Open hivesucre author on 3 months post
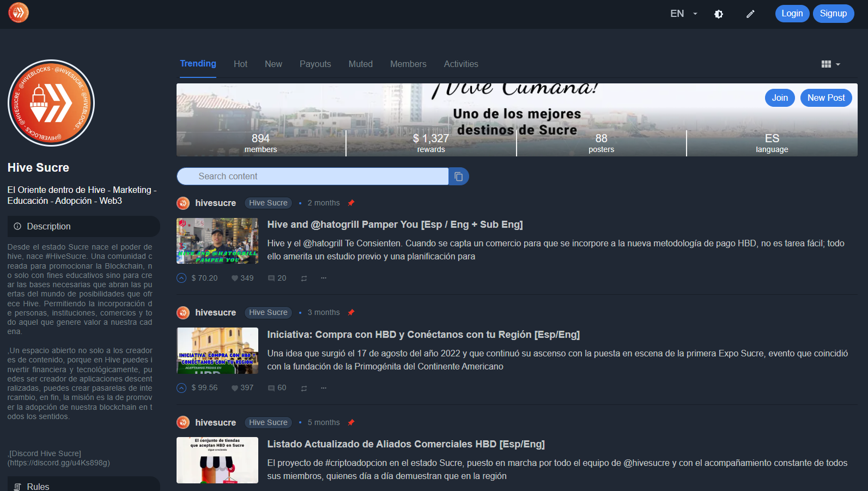The height and width of the screenshot is (491, 868). 216,313
